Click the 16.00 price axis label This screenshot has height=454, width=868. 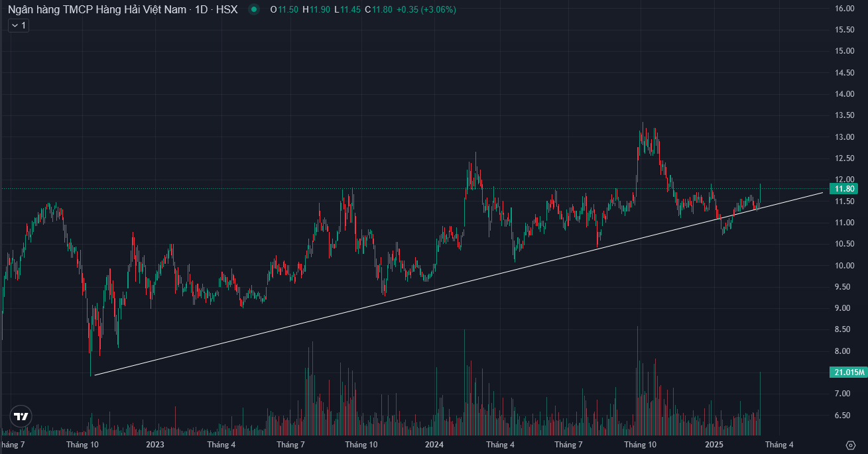(843, 9)
